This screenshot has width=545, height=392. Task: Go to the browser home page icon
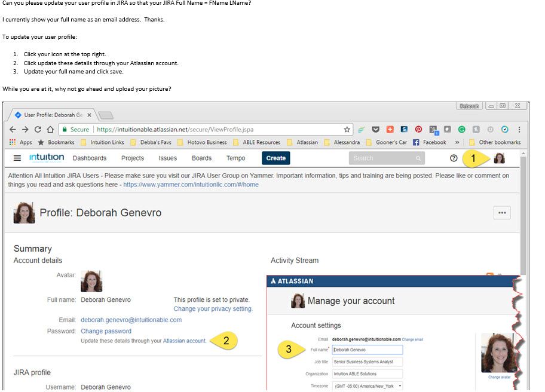click(x=50, y=130)
